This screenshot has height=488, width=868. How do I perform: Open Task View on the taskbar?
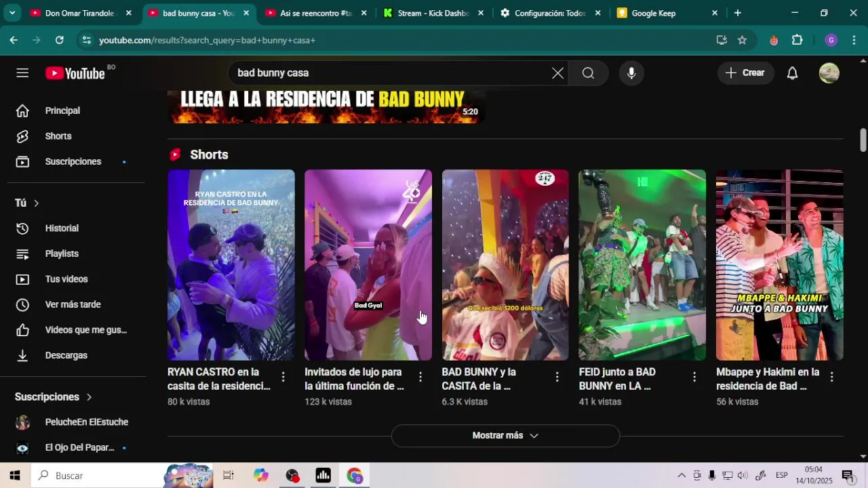(x=229, y=476)
